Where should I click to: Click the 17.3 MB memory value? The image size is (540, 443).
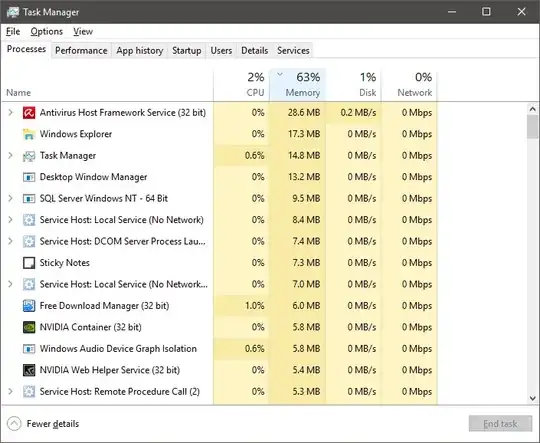coord(304,134)
